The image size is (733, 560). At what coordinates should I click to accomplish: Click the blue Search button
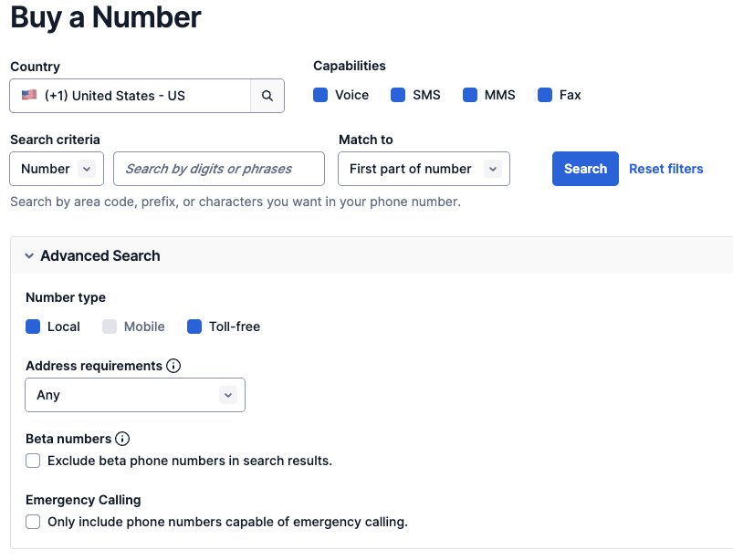(585, 169)
